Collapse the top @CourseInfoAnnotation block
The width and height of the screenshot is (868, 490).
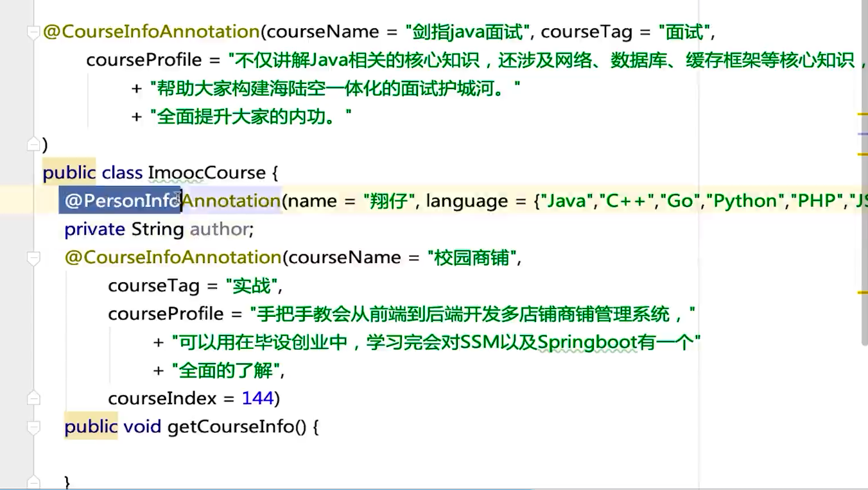point(34,30)
